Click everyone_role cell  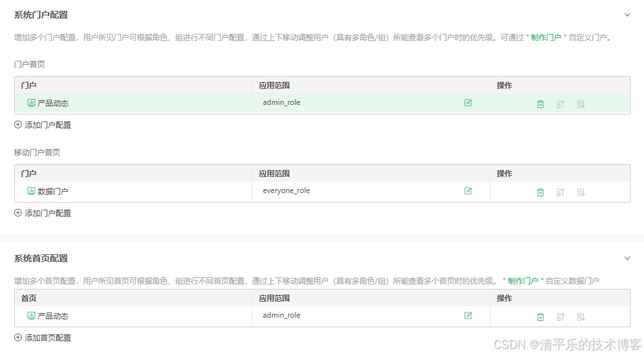coord(287,191)
